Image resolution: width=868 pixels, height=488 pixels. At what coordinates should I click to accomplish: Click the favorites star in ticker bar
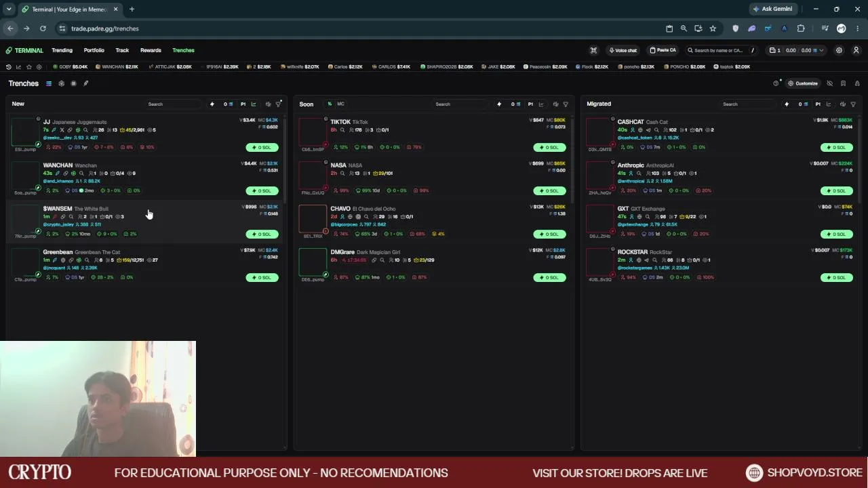[x=28, y=67]
